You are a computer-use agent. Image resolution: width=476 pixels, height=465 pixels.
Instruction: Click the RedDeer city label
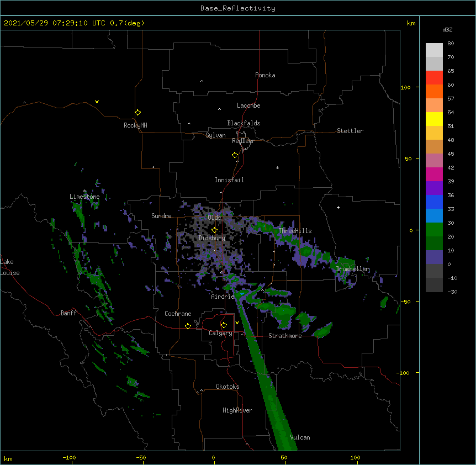[x=243, y=141]
